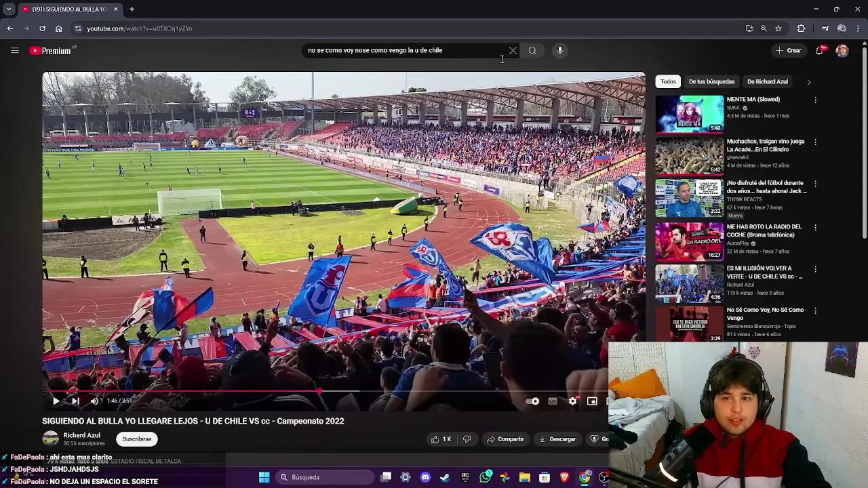Reload the page
This screenshot has height=488, width=868.
point(42,28)
